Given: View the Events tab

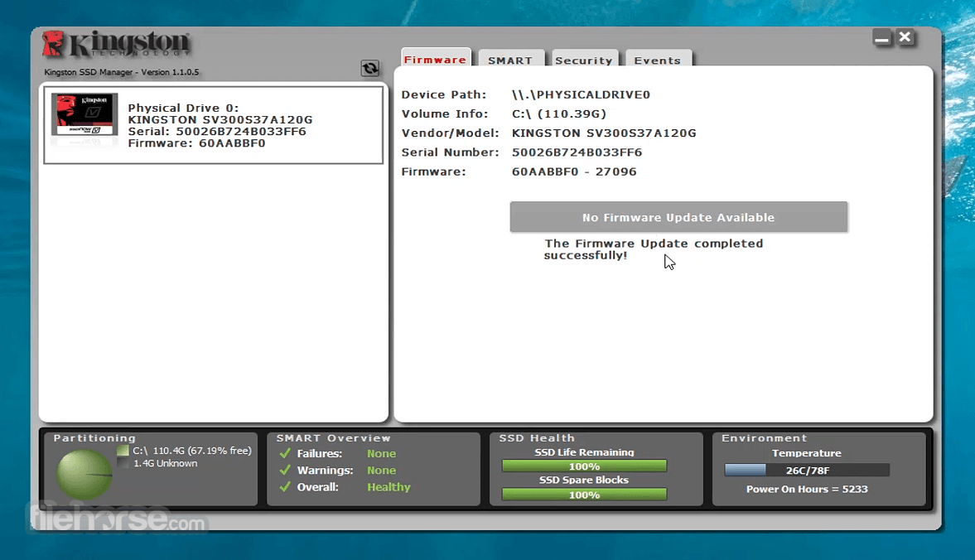Looking at the screenshot, I should tap(658, 60).
